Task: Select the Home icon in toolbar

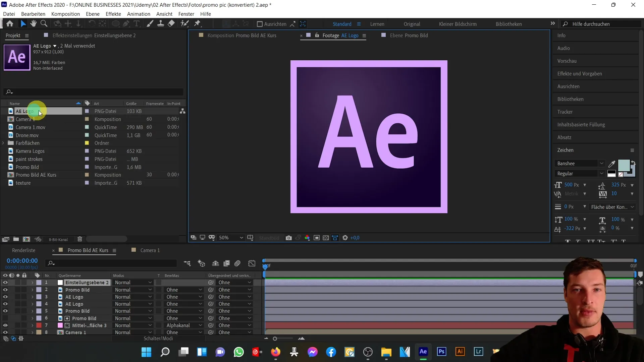Action: tap(10, 24)
